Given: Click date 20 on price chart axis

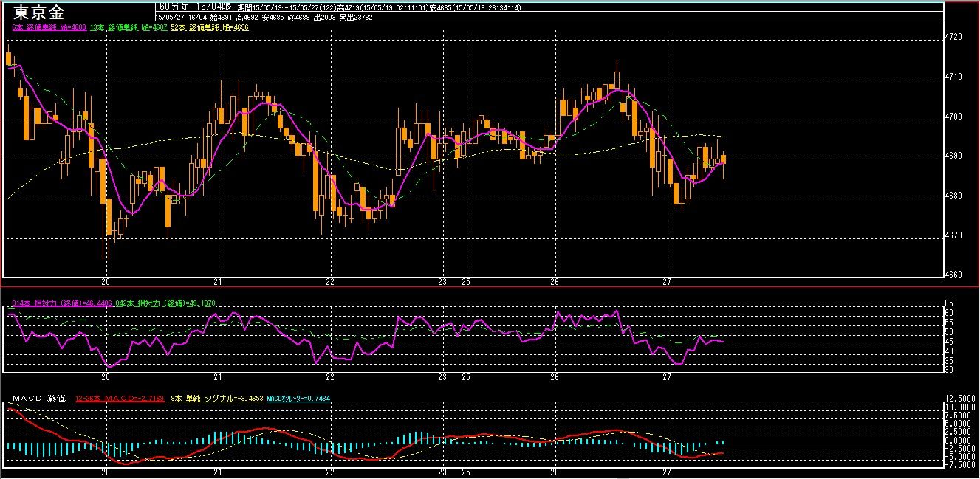Looking at the screenshot, I should 106,282.
